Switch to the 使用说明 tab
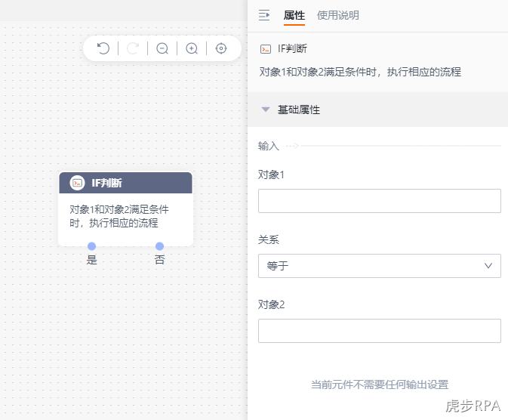The image size is (508, 420). coord(338,15)
